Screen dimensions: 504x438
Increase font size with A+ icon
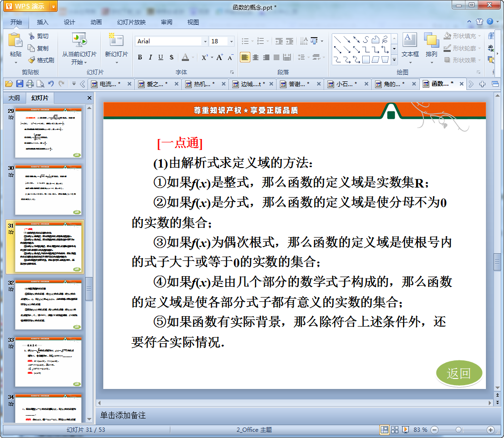[220, 57]
